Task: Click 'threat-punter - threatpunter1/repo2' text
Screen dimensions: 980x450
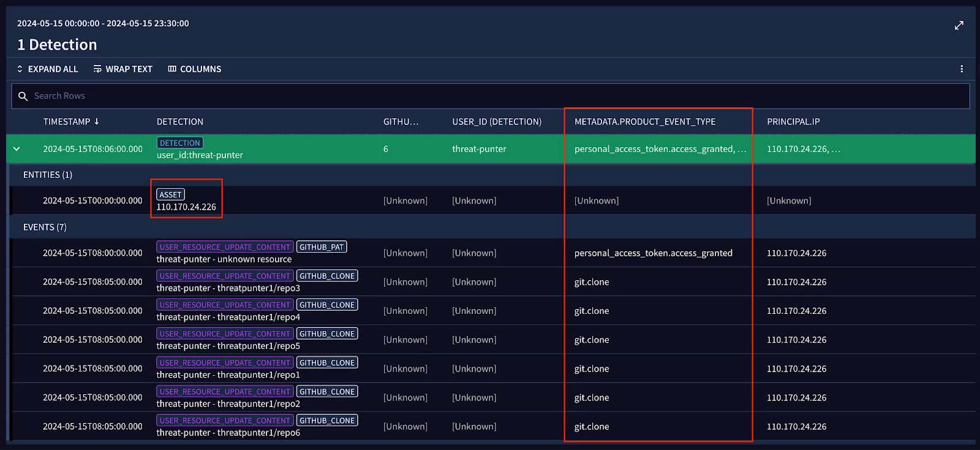Action: [x=228, y=403]
